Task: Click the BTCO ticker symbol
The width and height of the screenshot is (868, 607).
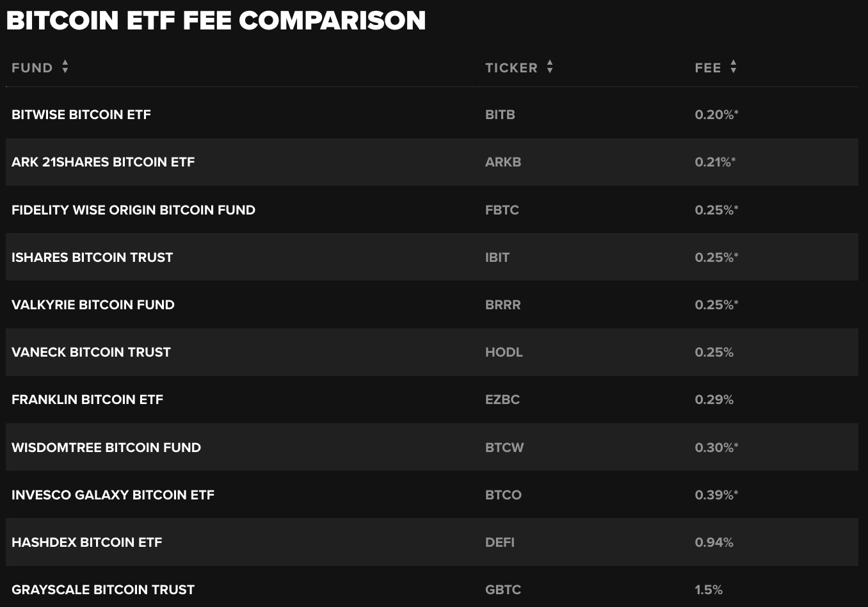Action: coord(503,495)
